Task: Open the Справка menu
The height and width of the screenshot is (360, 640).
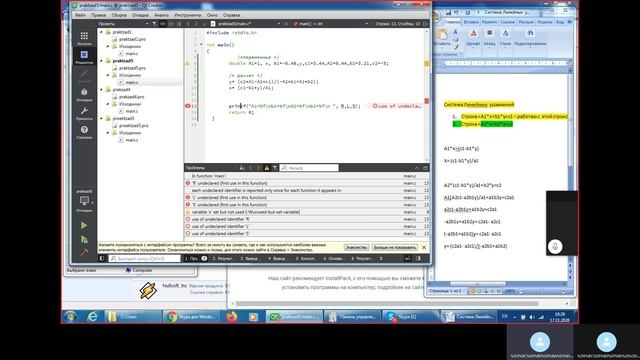Action: 231,15
